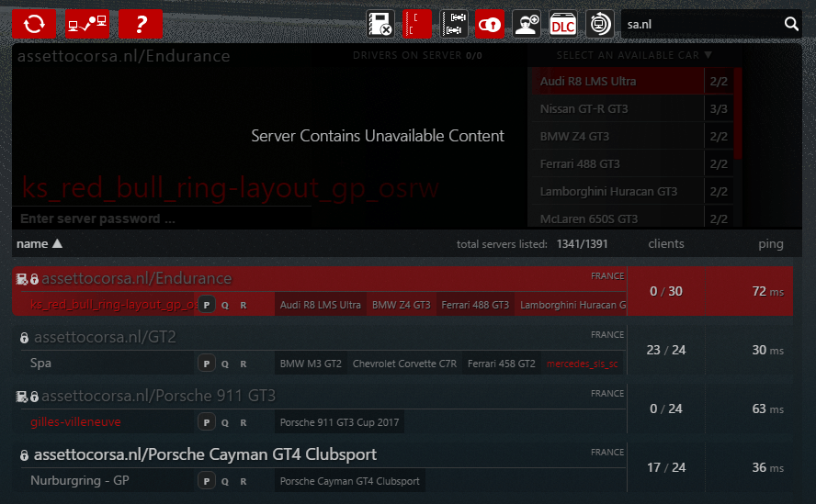Viewport: 816px width, 504px height.
Task: Click the car list scrollbar
Action: pos(737,114)
